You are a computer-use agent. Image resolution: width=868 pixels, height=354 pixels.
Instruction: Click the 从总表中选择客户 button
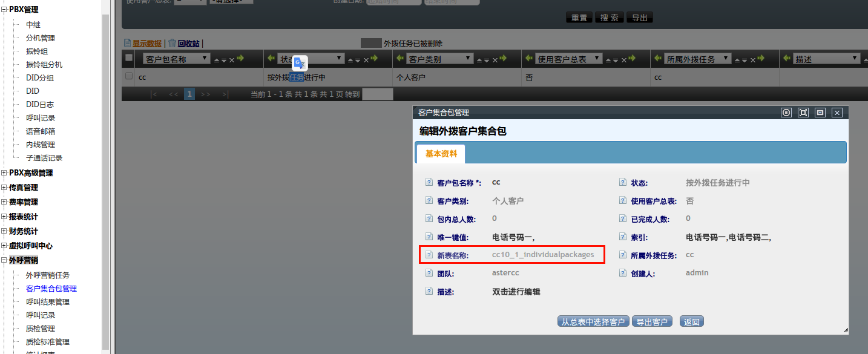[593, 322]
